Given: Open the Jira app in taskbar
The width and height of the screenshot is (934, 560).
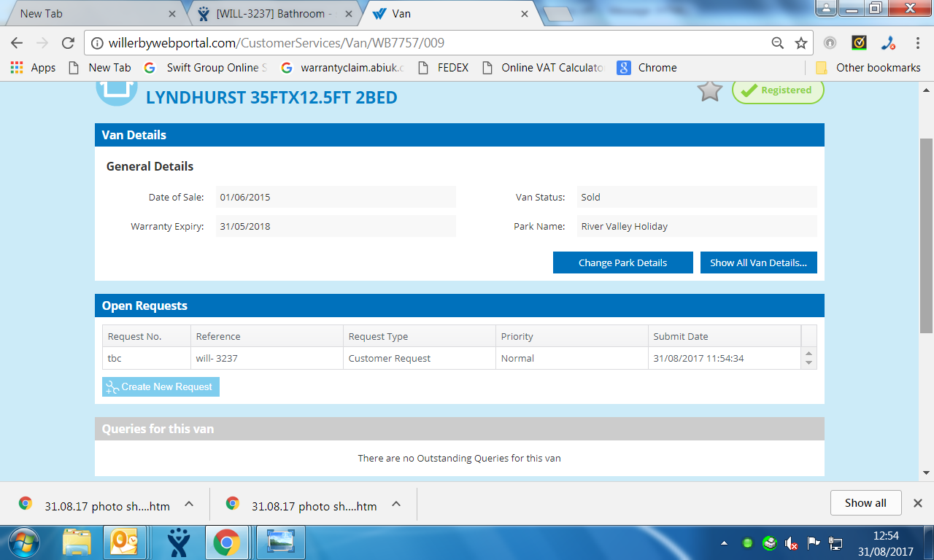Looking at the screenshot, I should coord(178,542).
